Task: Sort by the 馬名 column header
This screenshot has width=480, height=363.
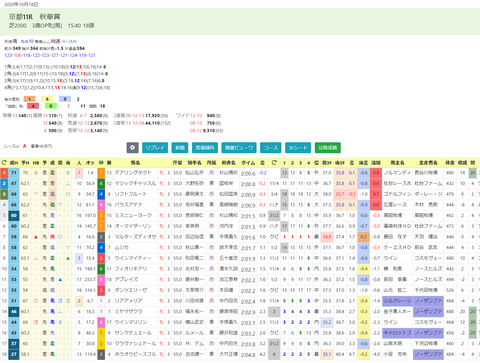Action: coord(135,163)
